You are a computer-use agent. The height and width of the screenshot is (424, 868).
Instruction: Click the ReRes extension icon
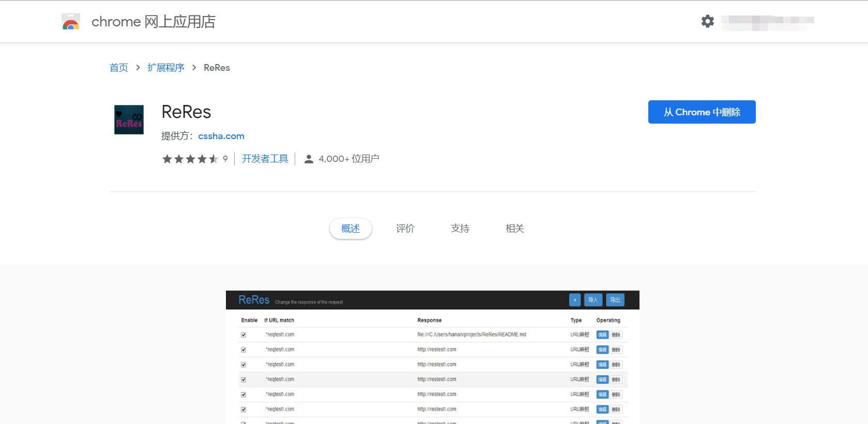129,119
